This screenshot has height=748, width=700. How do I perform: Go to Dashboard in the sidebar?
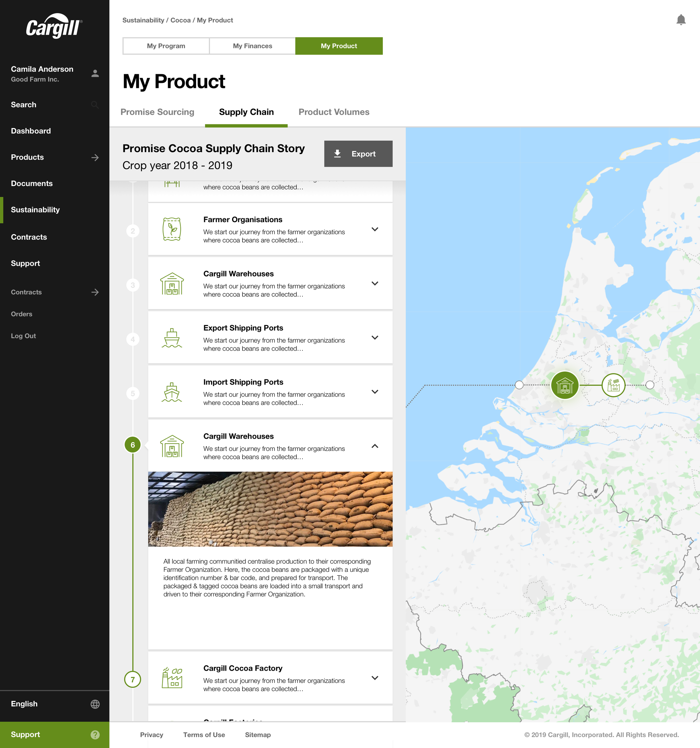coord(31,131)
